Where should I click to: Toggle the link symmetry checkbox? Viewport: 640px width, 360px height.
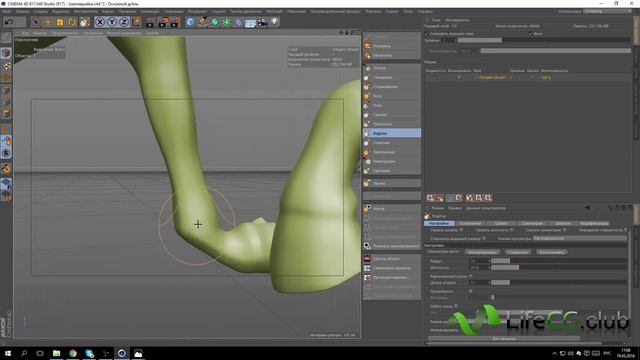coord(565,230)
